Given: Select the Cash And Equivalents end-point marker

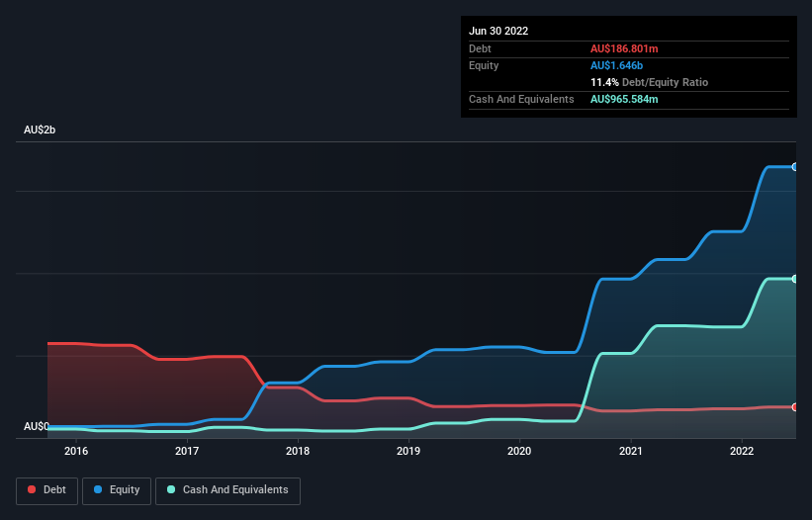Looking at the screenshot, I should click(x=795, y=279).
